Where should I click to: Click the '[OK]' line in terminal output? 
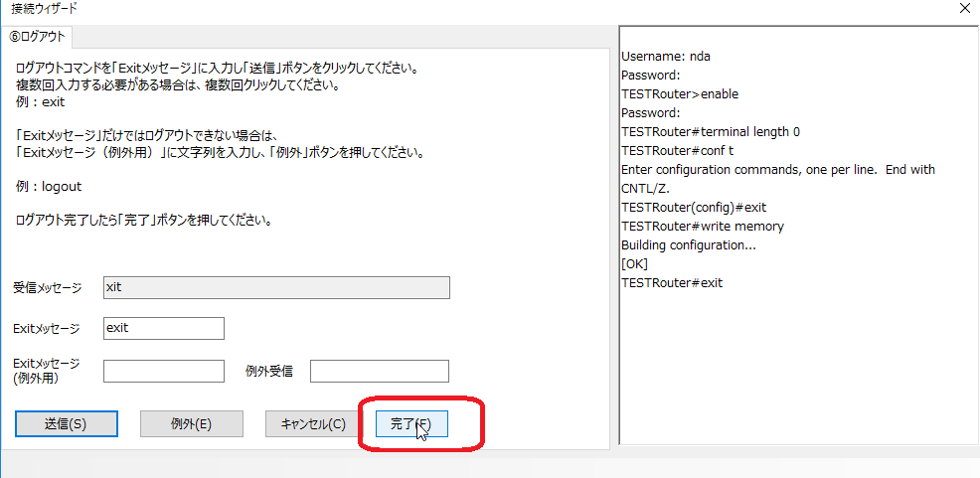[x=634, y=264]
